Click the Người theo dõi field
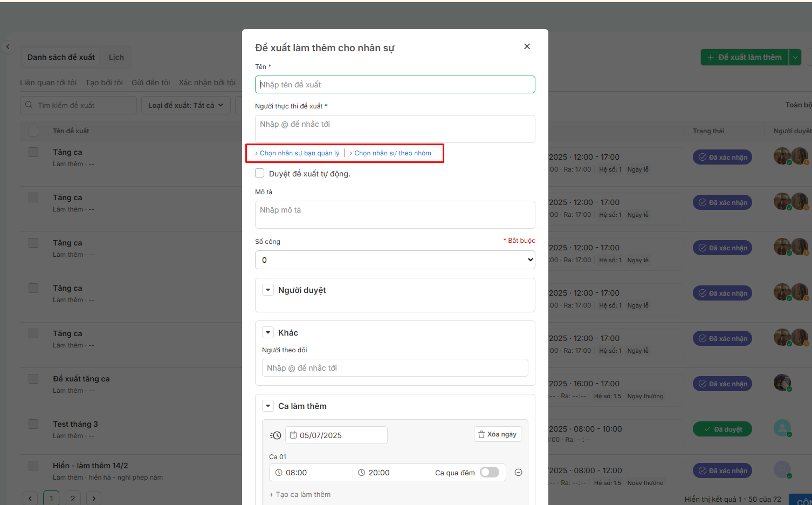 (x=395, y=368)
